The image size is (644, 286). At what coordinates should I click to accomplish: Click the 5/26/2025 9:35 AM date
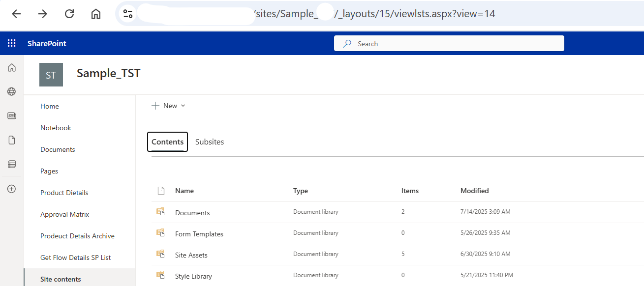pos(486,233)
